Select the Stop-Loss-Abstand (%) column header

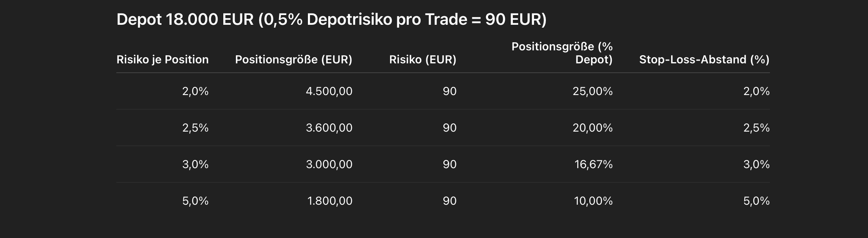[704, 60]
